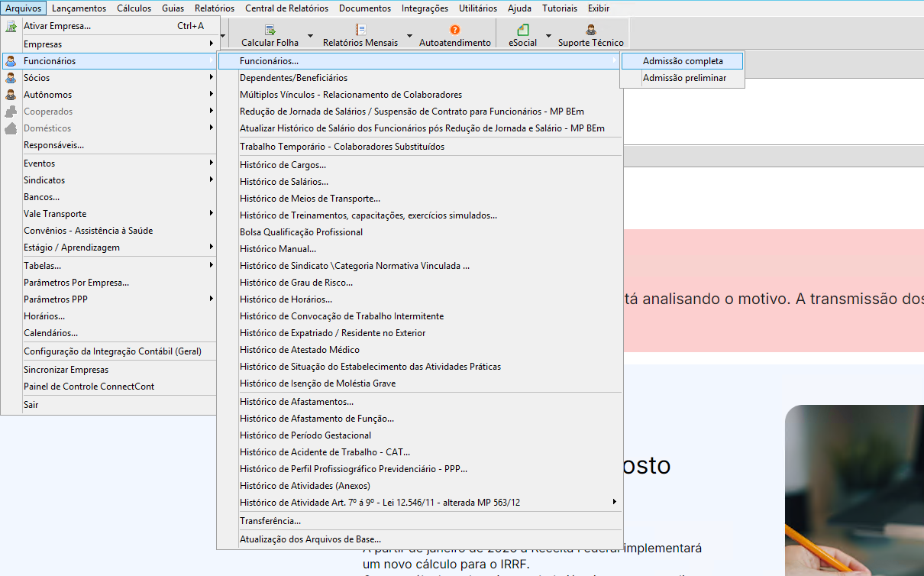Open the Documentos menu
The width and height of the screenshot is (924, 576).
365,8
